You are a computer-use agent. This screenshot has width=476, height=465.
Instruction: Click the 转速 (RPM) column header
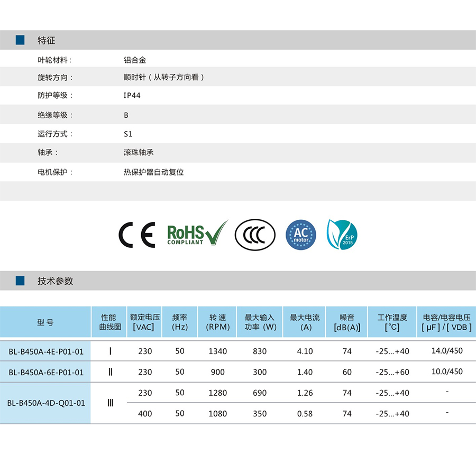(217, 322)
